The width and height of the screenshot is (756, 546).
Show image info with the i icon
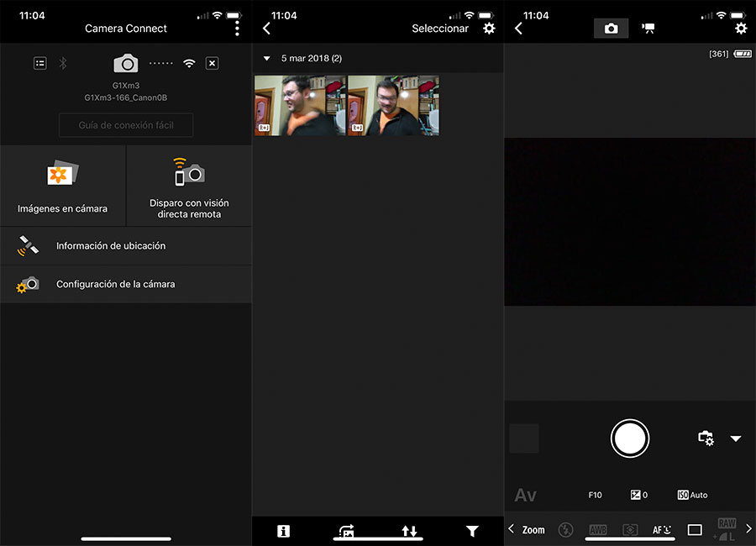pos(283,531)
